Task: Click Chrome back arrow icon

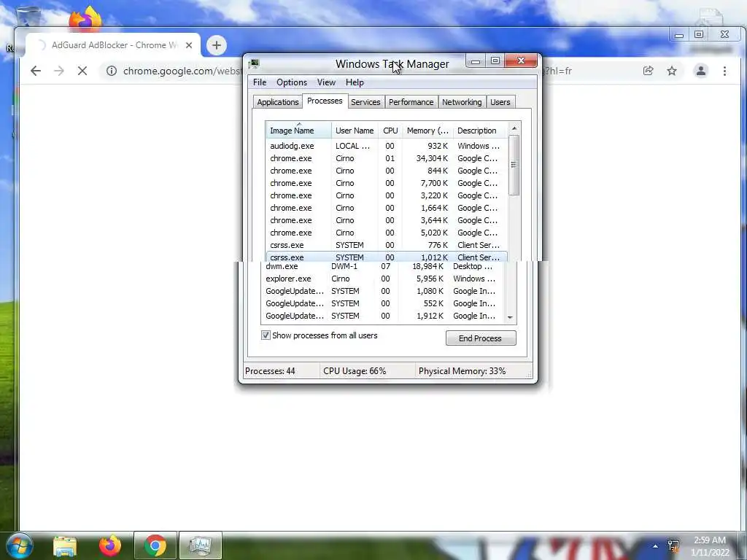Action: (x=36, y=71)
